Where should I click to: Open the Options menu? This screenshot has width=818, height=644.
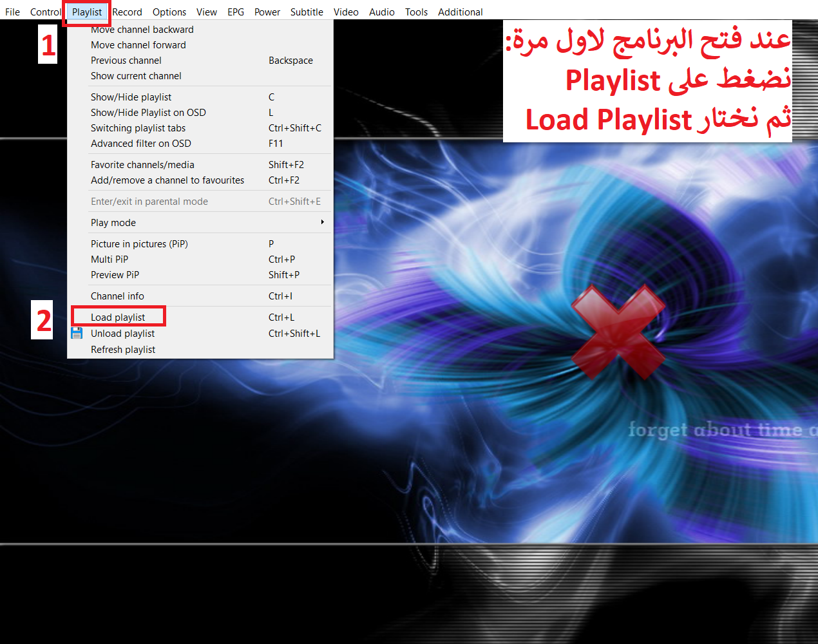169,12
